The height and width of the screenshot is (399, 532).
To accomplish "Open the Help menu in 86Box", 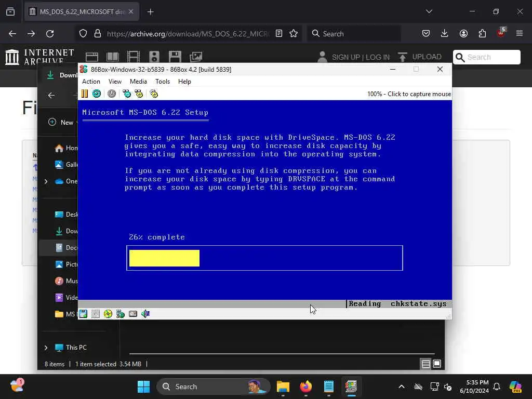I will pos(184,82).
